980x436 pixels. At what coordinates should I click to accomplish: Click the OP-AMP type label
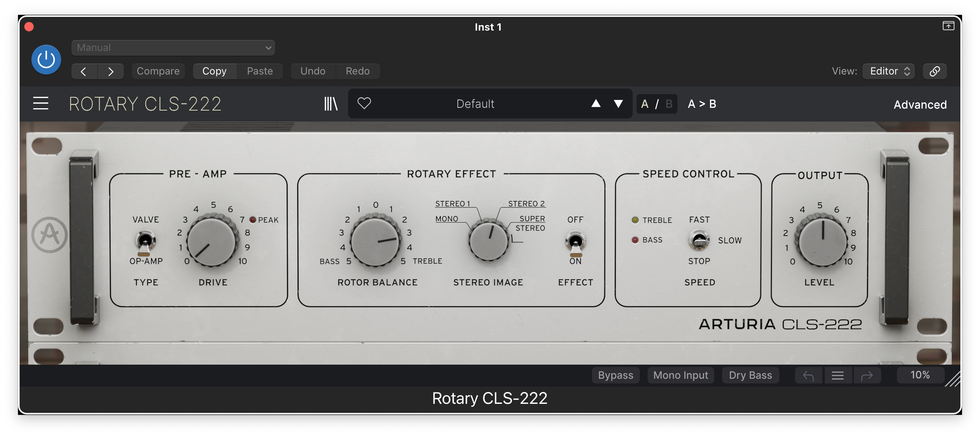point(146,261)
